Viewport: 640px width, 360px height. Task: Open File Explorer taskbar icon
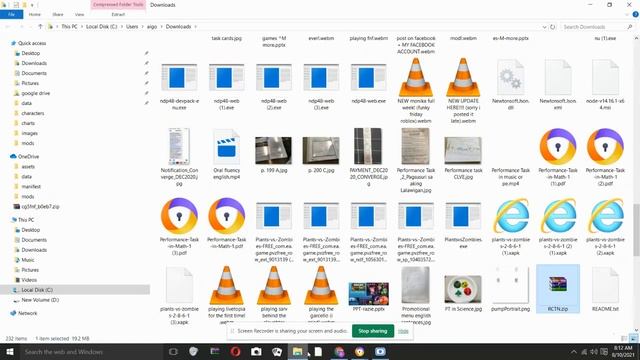297,351
